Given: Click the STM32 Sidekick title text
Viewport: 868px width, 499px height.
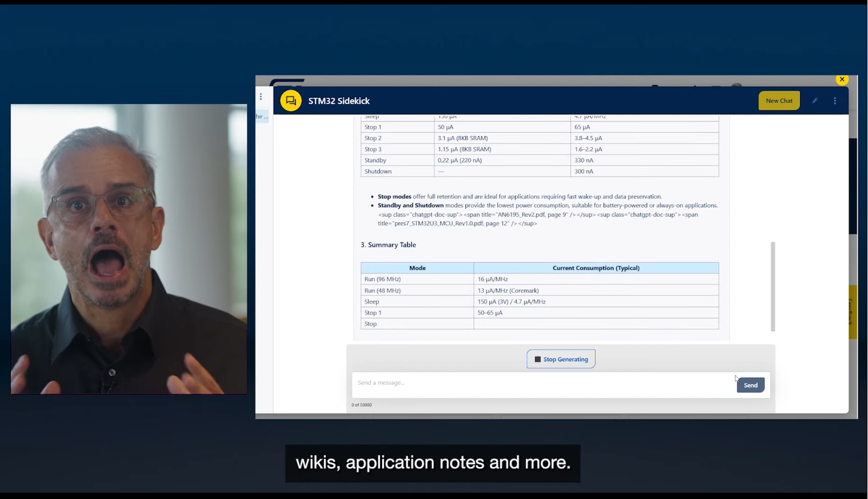Looking at the screenshot, I should coord(339,101).
